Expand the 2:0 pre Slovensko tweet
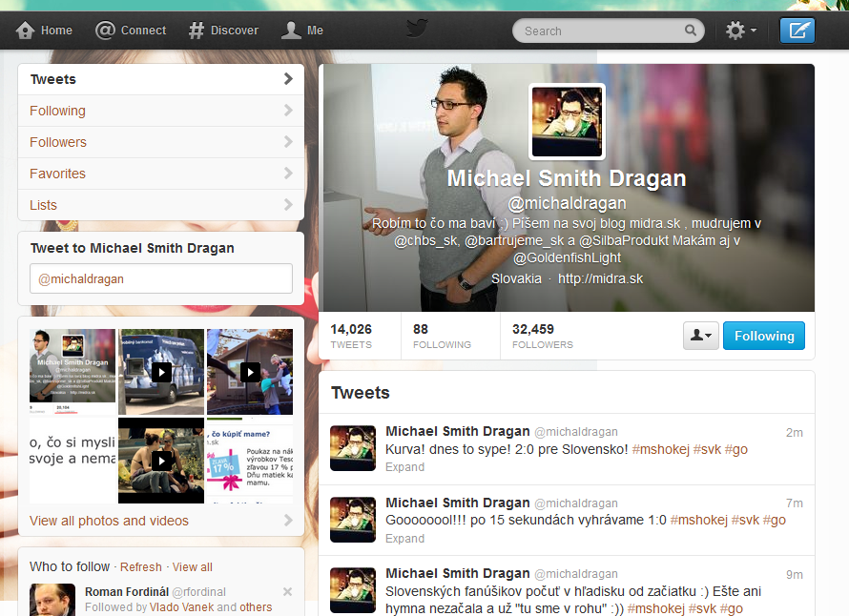Screen dimensions: 849x616 click(404, 467)
